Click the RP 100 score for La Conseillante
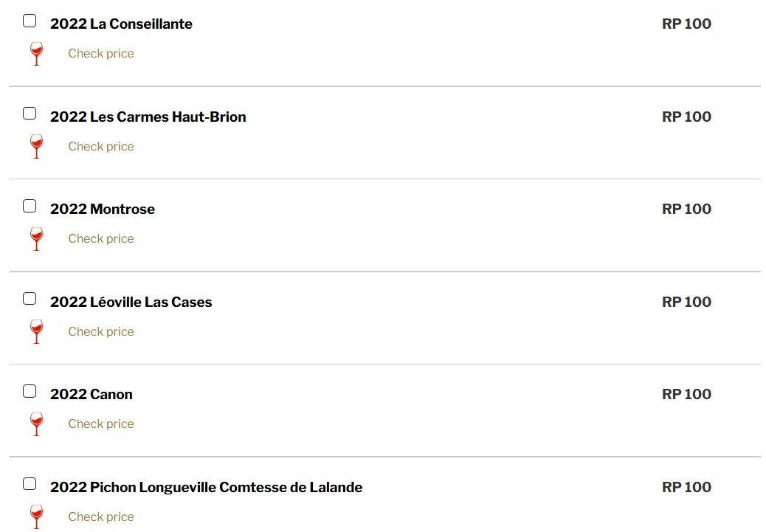This screenshot has width=766, height=532. click(x=686, y=24)
